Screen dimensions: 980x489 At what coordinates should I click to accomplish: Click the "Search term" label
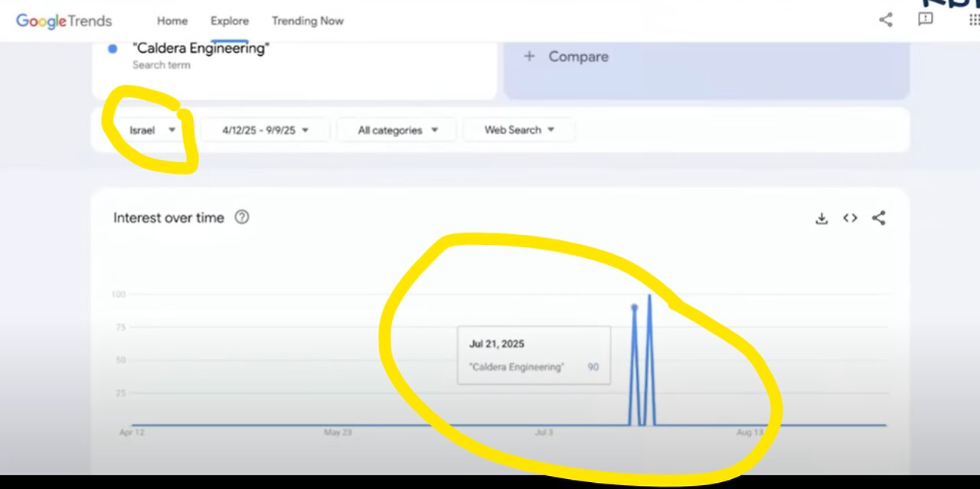[161, 65]
